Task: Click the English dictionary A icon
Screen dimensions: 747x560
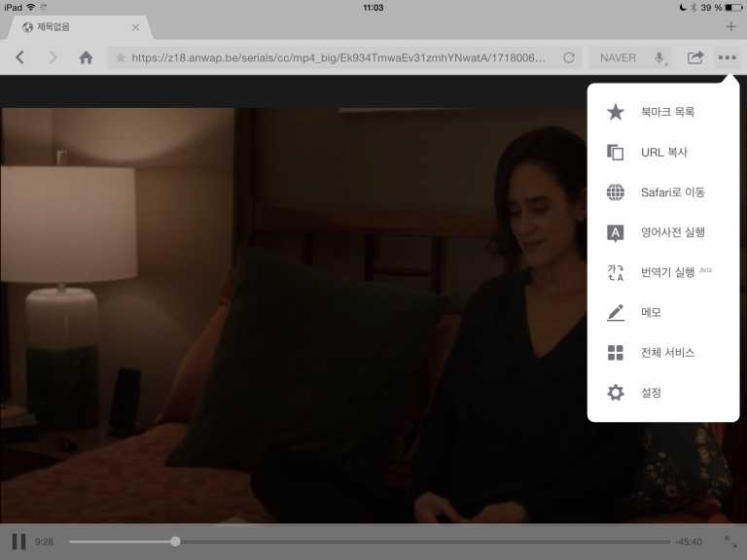Action: (616, 233)
